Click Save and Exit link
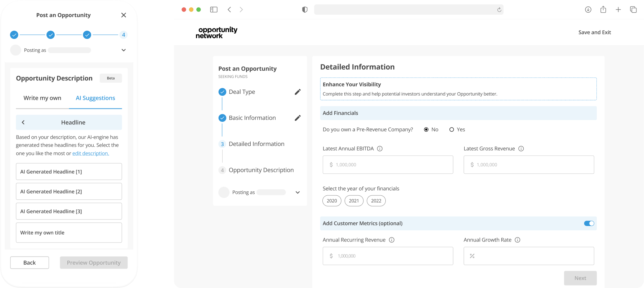The height and width of the screenshot is (288, 644). pyautogui.click(x=595, y=32)
